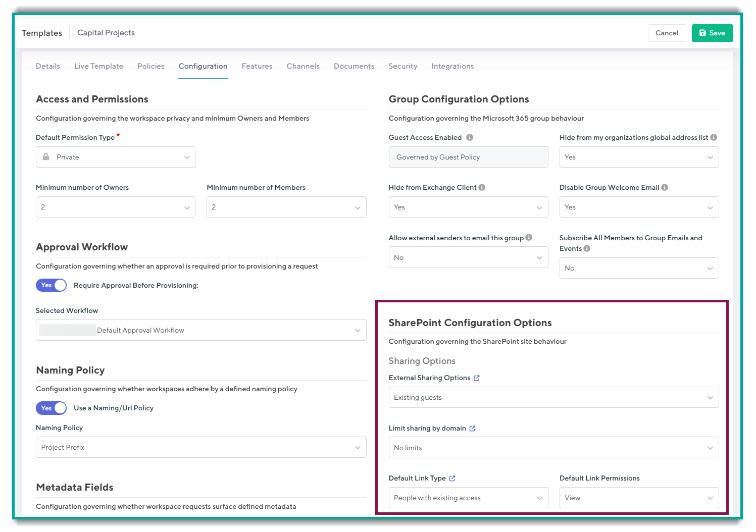756x532 pixels.
Task: Disable the Use a Naming/Url Policy toggle
Action: (51, 408)
